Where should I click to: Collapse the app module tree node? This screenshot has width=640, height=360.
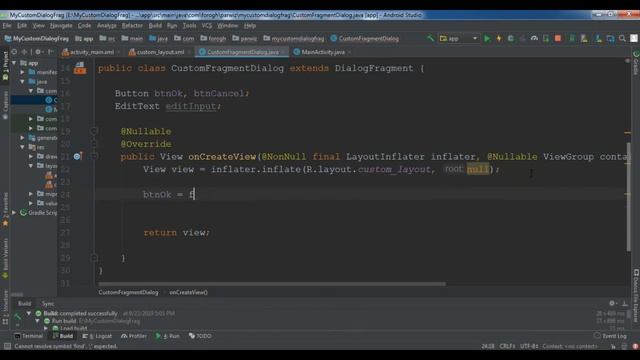14,63
